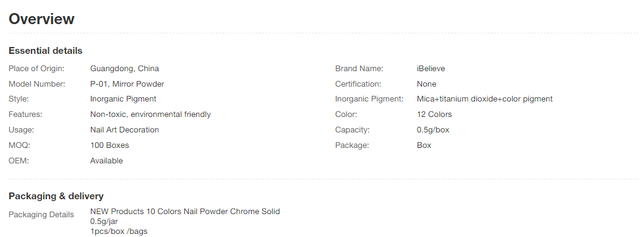The image size is (644, 237).
Task: Select the 100 Boxes MOQ value
Action: pos(109,145)
